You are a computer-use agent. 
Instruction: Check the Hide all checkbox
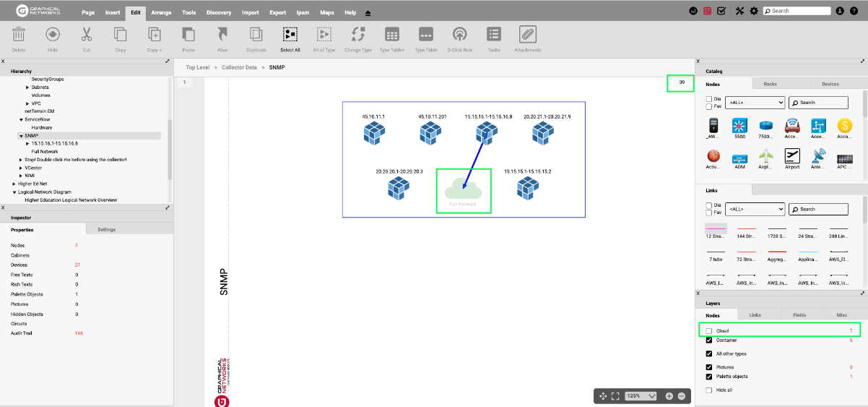point(709,390)
